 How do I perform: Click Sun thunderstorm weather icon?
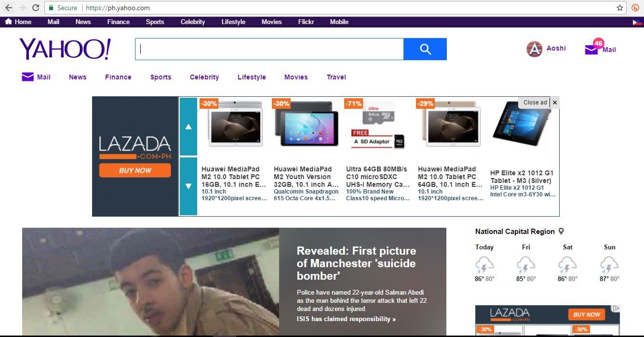pos(610,265)
